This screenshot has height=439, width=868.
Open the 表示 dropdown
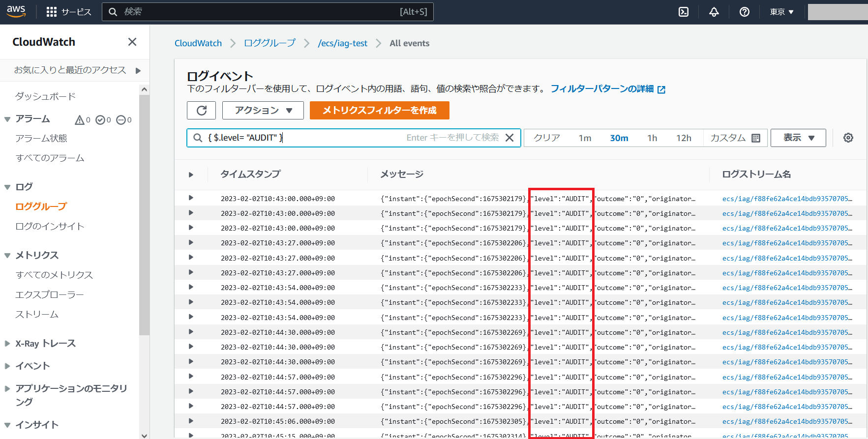(798, 138)
